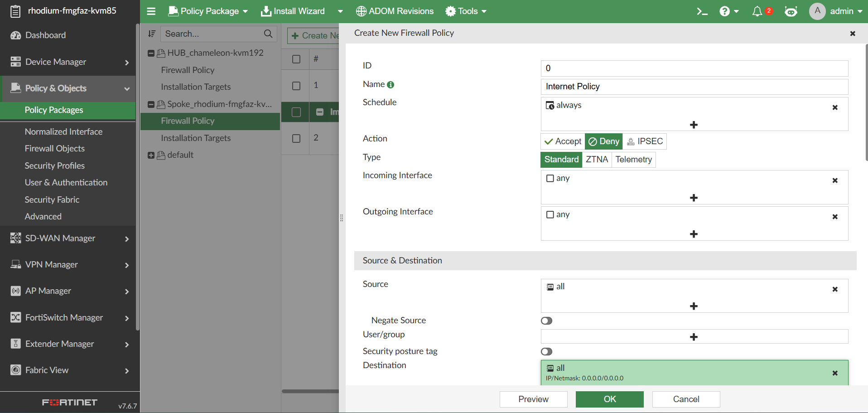Add an Outgoing Interface entry
868x413 pixels.
(694, 234)
